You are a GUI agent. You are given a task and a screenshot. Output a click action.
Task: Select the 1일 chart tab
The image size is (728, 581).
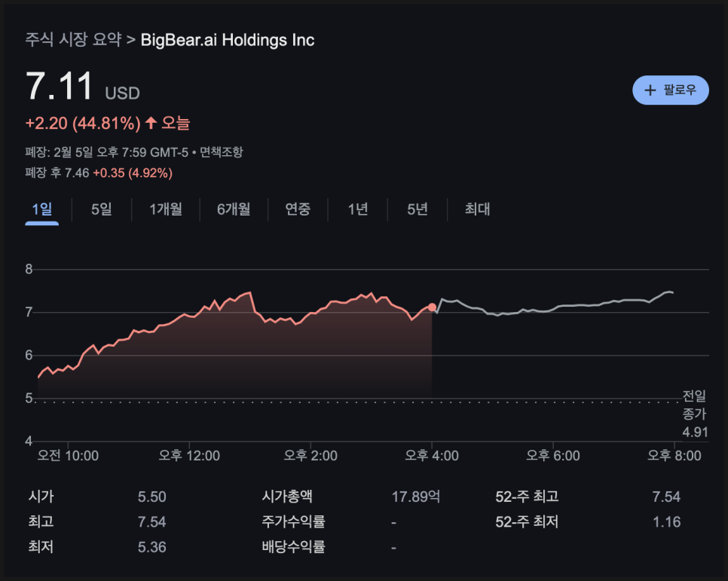click(41, 209)
